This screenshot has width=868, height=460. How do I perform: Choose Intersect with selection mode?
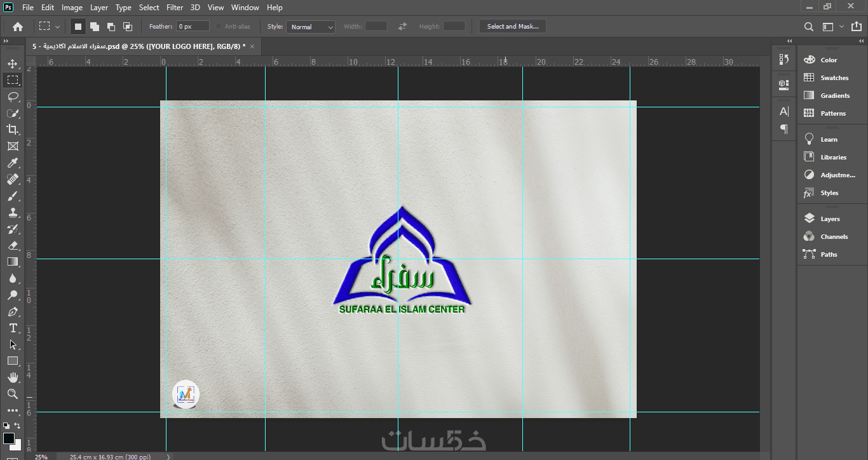(x=128, y=27)
